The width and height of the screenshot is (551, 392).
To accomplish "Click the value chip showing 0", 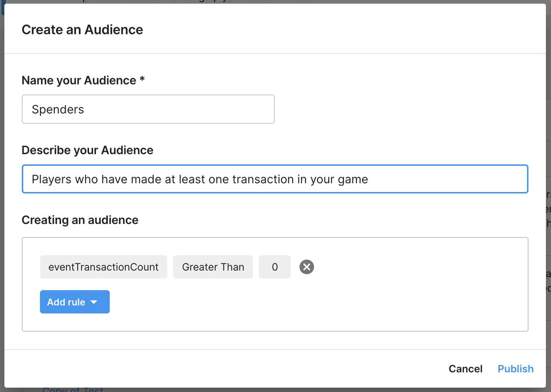I will point(274,267).
